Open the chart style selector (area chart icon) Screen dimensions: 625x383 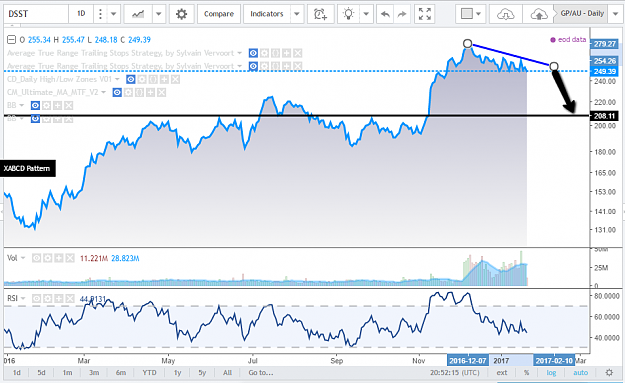pyautogui.click(x=138, y=14)
